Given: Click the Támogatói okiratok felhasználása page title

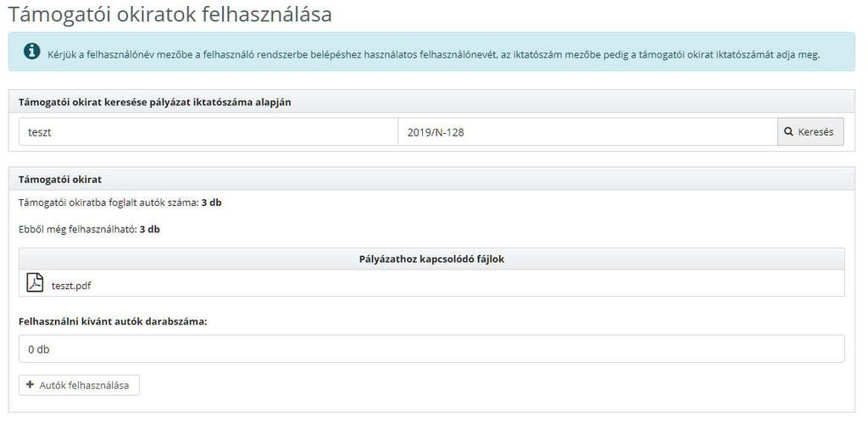Looking at the screenshot, I should point(170,14).
